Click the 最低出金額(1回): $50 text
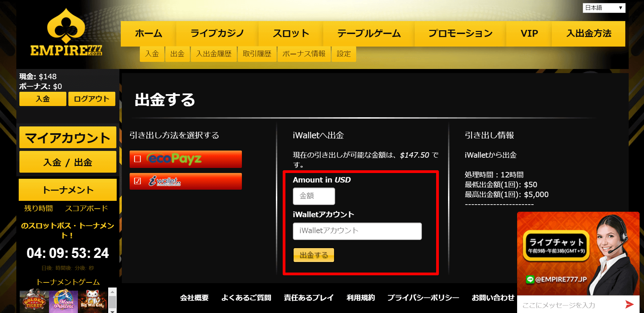The image size is (644, 313). point(501,185)
